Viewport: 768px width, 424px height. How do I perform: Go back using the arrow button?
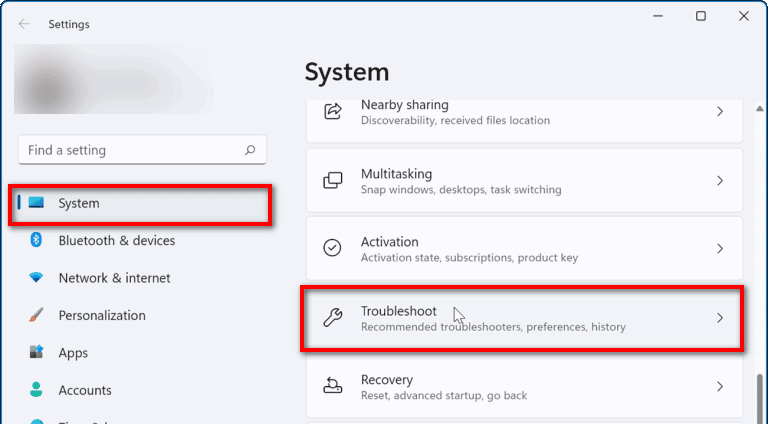coord(24,24)
